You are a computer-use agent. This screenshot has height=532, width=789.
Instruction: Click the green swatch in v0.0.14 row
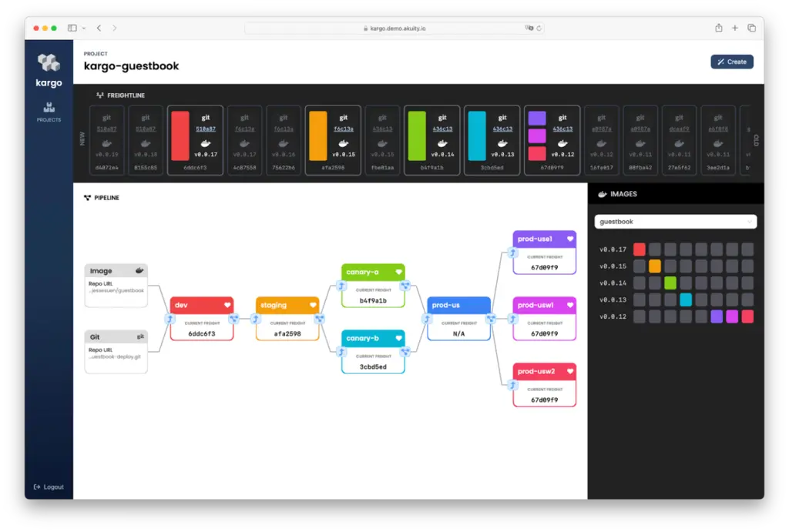click(x=670, y=283)
